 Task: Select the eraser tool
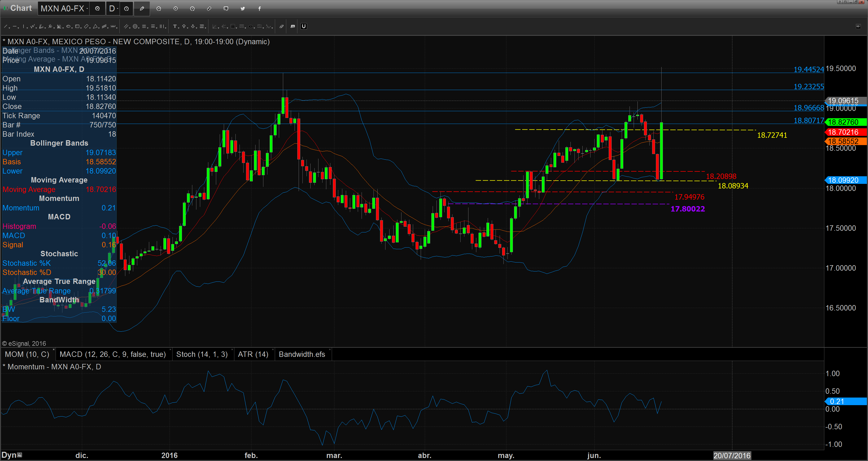tap(282, 26)
